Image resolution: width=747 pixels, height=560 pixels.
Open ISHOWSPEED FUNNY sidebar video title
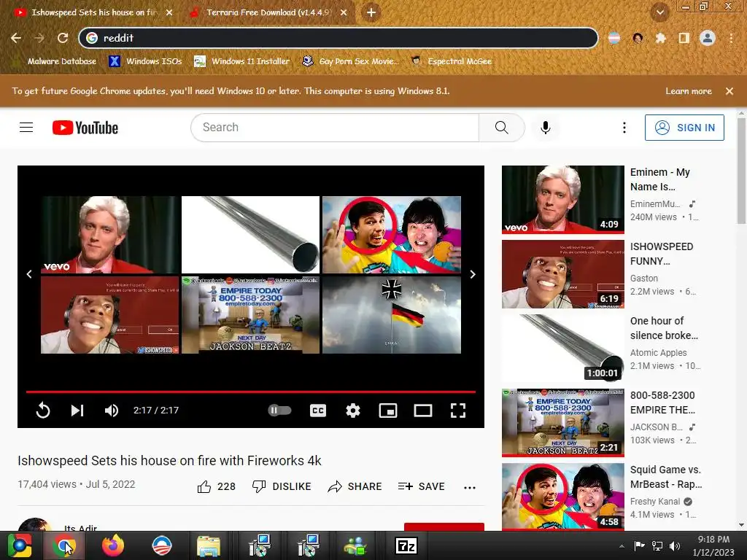point(661,254)
